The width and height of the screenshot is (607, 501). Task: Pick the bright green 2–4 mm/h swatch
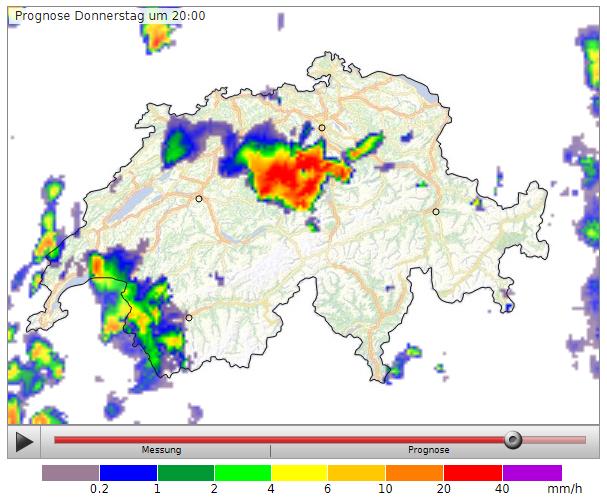[243, 472]
